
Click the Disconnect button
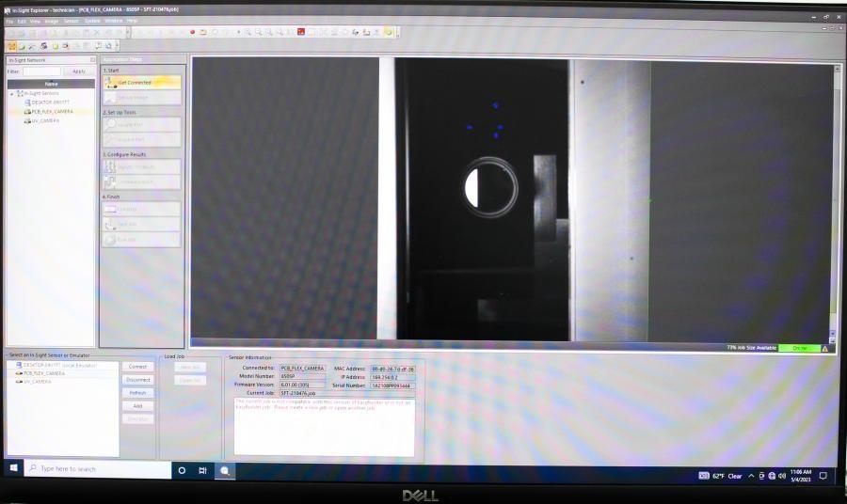tap(137, 379)
